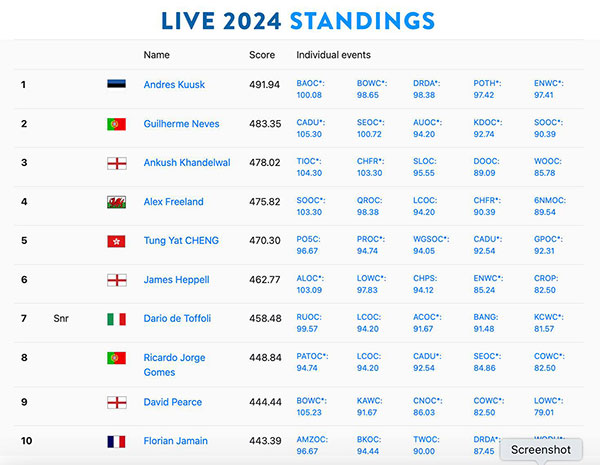
Task: Open the 6NMOC 89.54 event link
Action: pyautogui.click(x=550, y=206)
